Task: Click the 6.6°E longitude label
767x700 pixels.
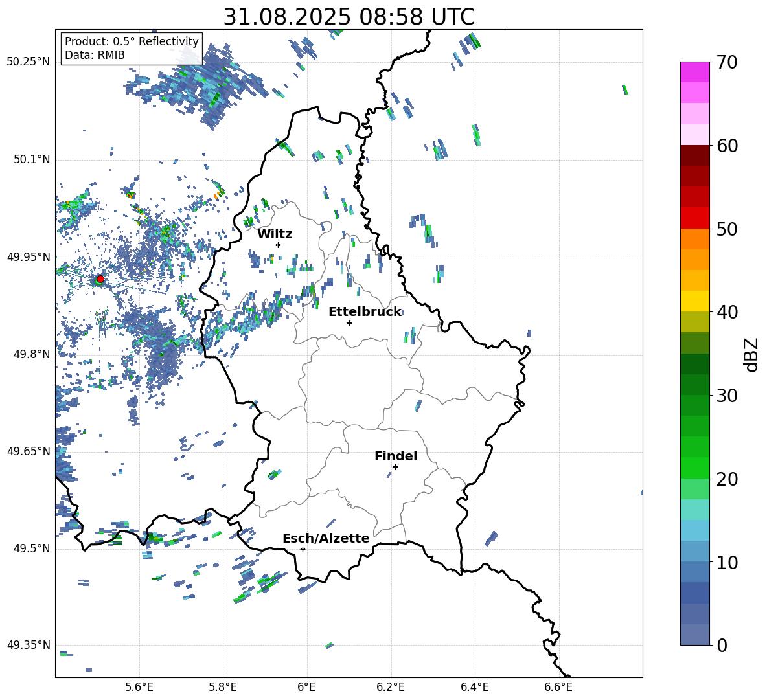Action: click(558, 687)
